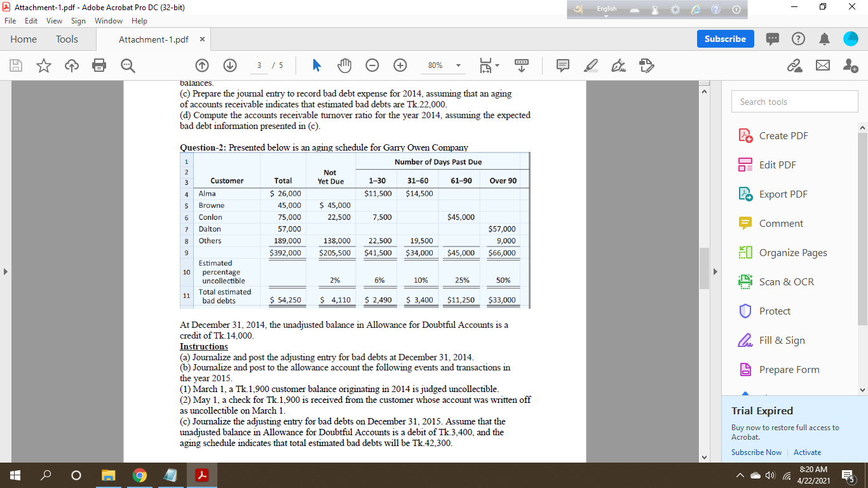Zoom in with the plus icon
This screenshot has height=488, width=868.
pos(400,65)
